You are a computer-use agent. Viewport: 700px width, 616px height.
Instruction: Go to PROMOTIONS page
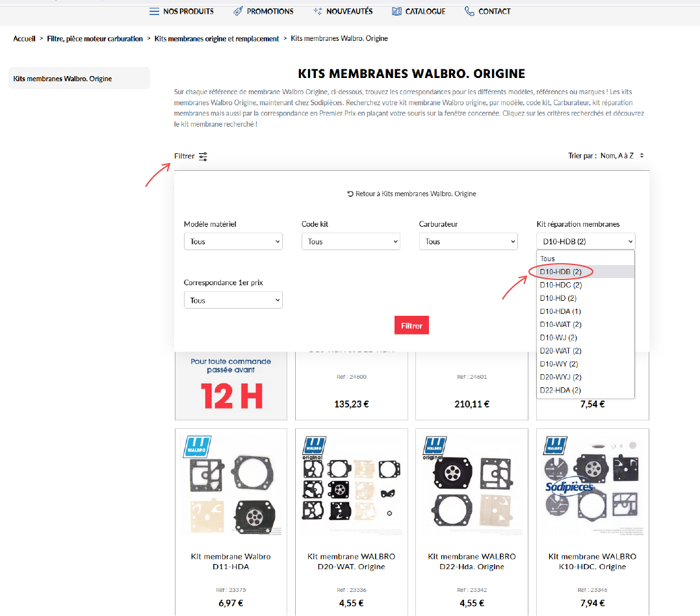point(270,11)
